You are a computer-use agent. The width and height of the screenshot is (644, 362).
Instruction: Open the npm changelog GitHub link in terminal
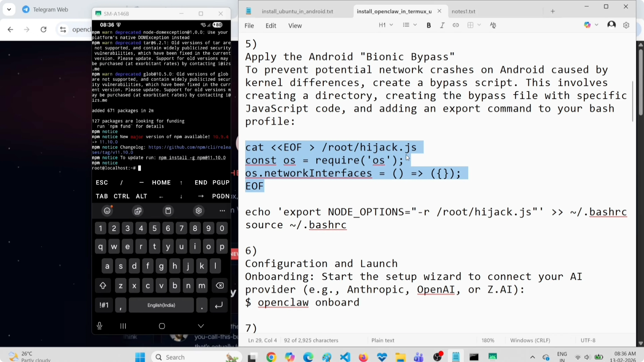point(189,147)
